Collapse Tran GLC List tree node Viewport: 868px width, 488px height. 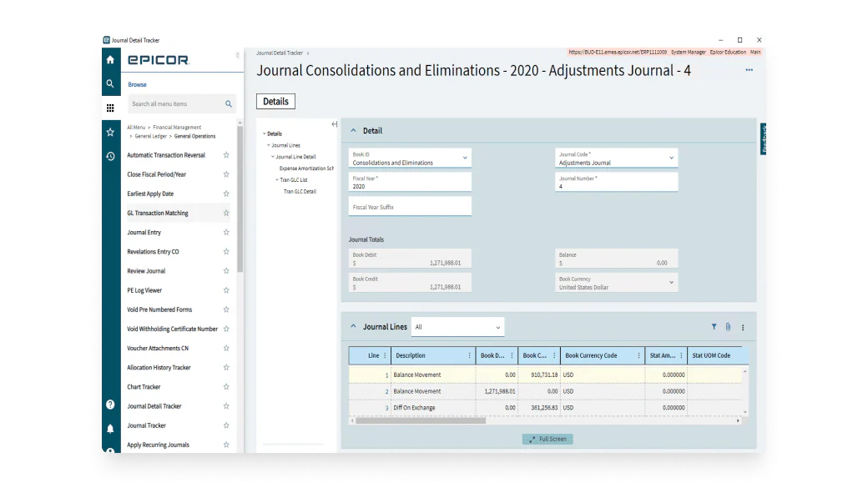click(x=277, y=180)
